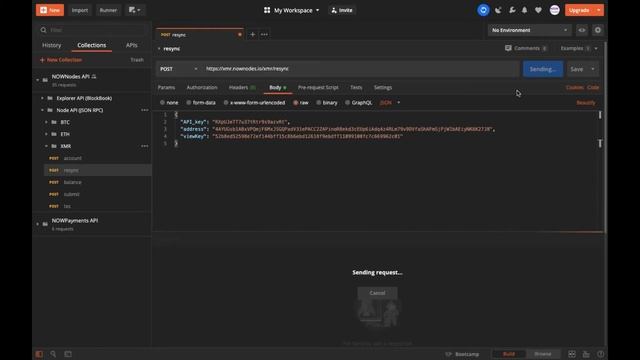Select the form-data body radio
This screenshot has width=640, height=360.
coord(189,103)
